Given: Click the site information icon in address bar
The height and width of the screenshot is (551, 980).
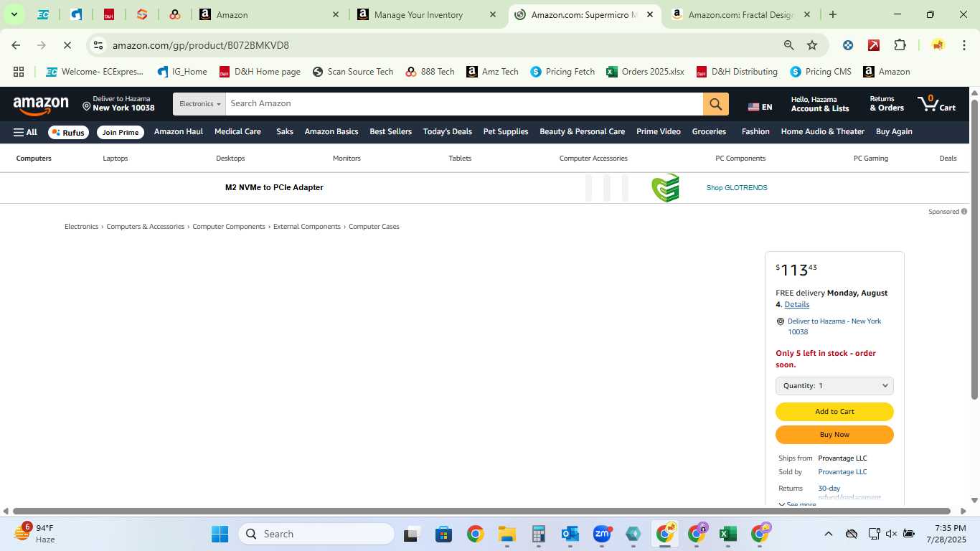Looking at the screenshot, I should tap(98, 45).
